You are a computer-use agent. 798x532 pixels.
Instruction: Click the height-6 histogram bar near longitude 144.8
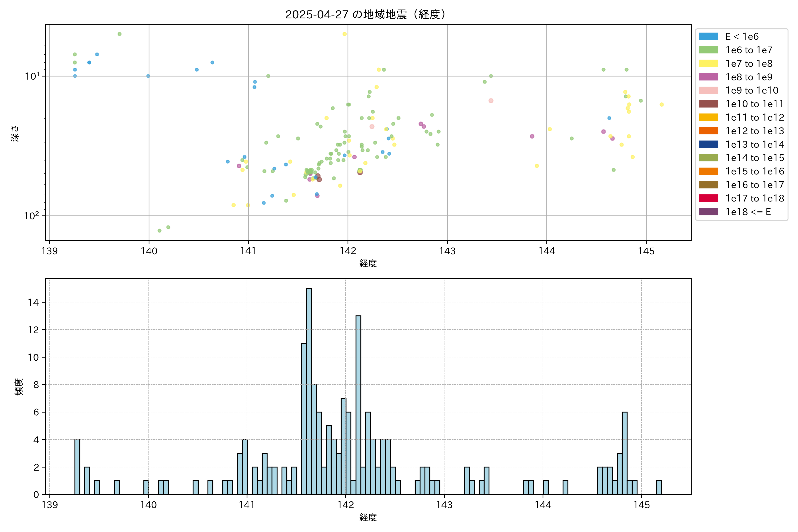point(625,453)
